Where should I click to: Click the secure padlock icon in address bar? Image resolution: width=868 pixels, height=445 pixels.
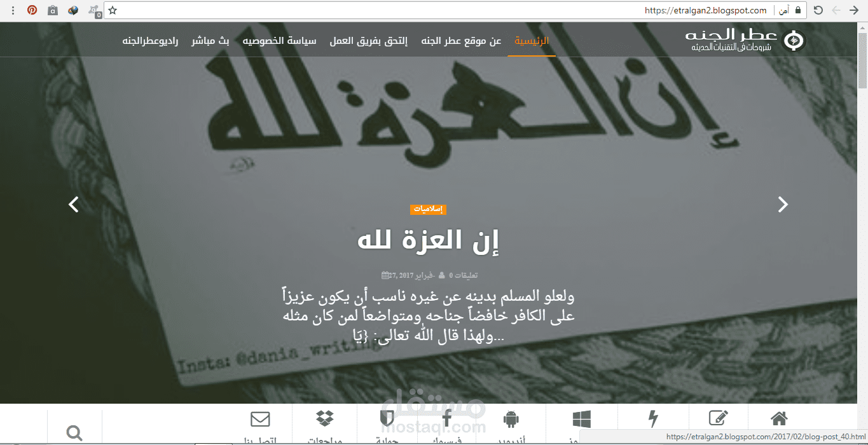798,10
